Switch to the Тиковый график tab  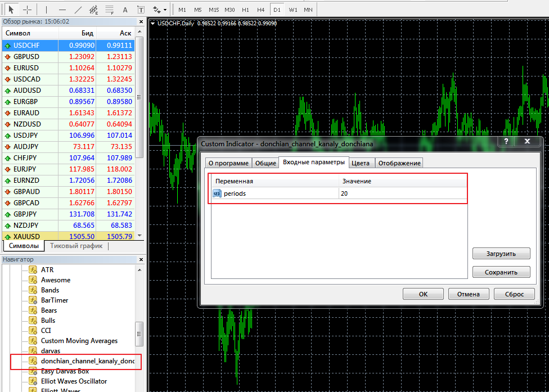(76, 246)
